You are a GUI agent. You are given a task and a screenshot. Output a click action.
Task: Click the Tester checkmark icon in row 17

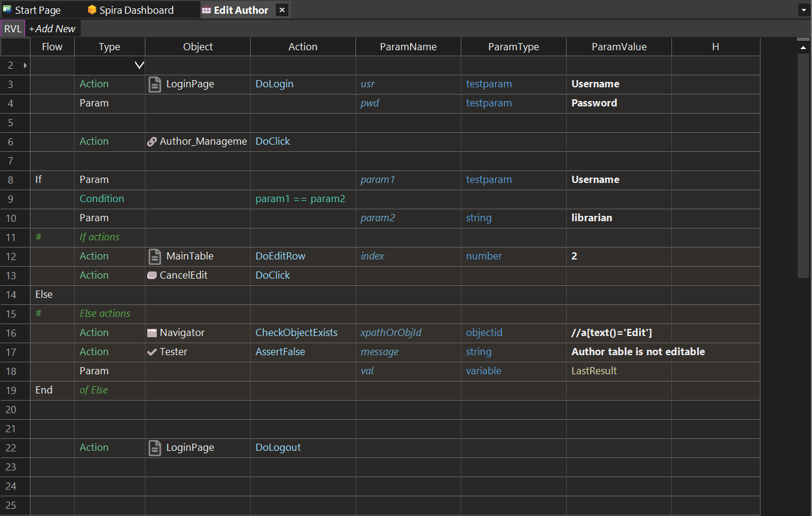152,352
